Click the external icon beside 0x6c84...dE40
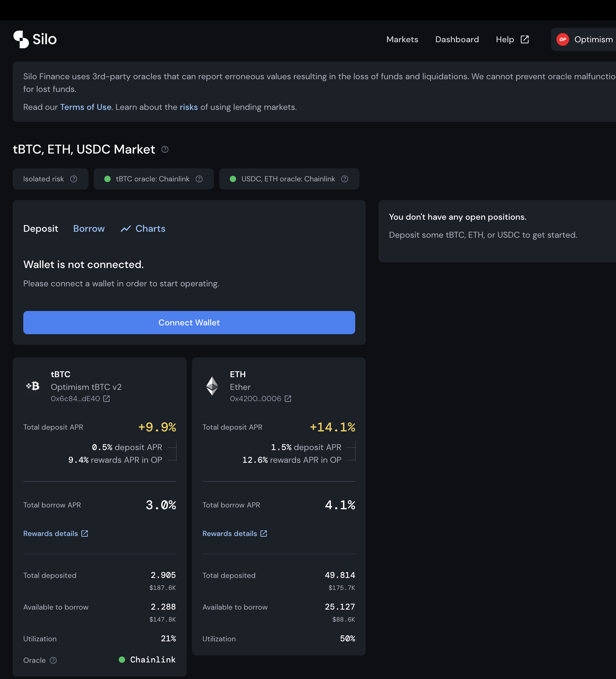 pyautogui.click(x=106, y=399)
